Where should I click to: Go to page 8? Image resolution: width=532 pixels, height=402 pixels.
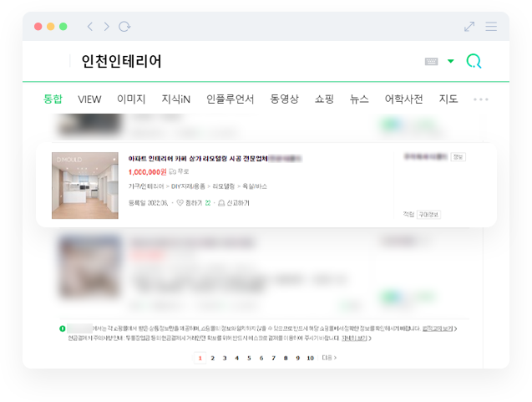(286, 358)
